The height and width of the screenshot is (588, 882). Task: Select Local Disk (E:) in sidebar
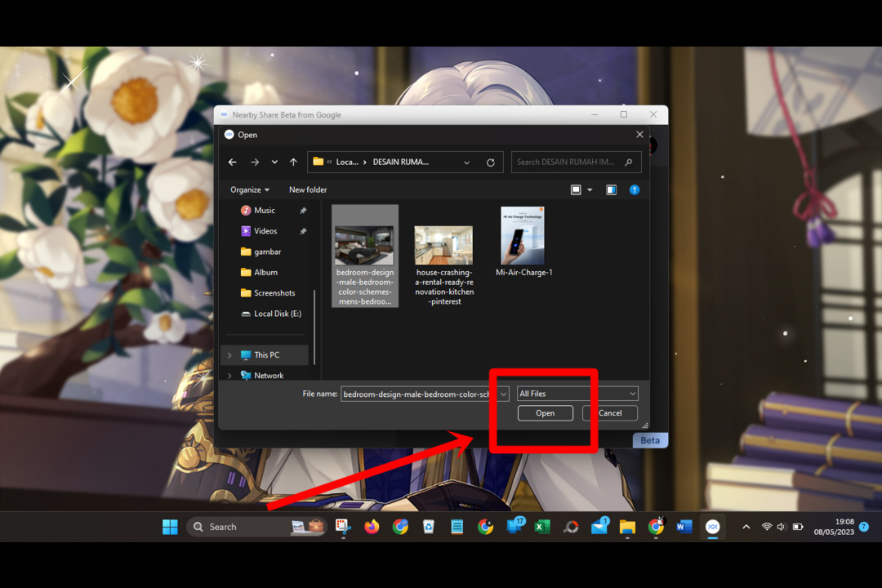point(278,314)
